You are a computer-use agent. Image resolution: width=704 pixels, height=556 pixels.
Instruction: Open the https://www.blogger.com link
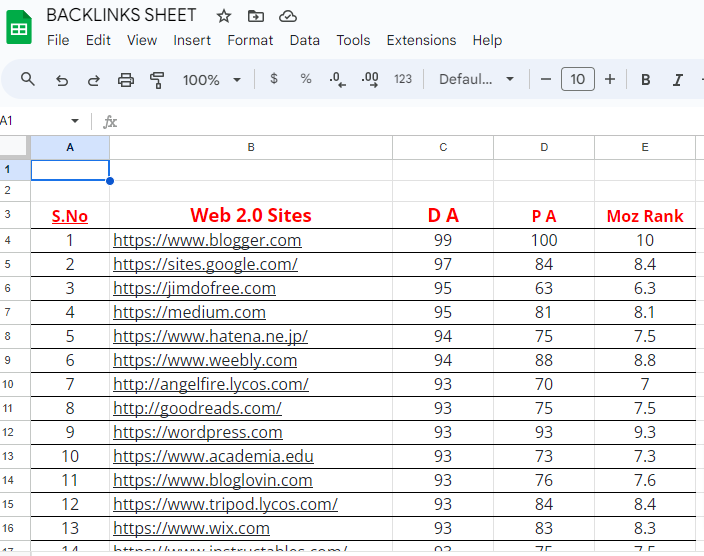(x=207, y=240)
